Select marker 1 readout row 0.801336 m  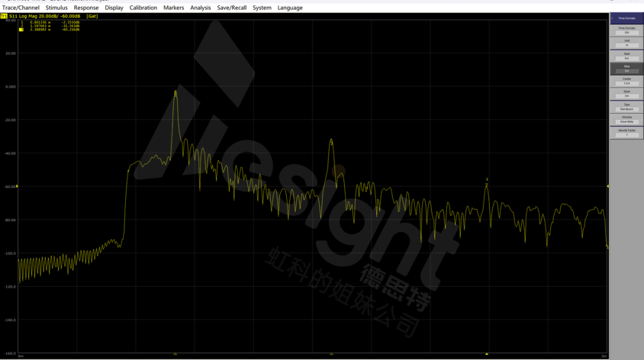click(x=50, y=22)
